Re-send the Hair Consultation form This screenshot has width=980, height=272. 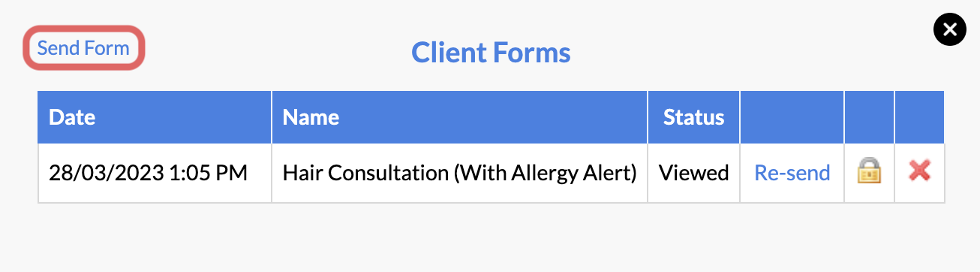click(x=792, y=174)
